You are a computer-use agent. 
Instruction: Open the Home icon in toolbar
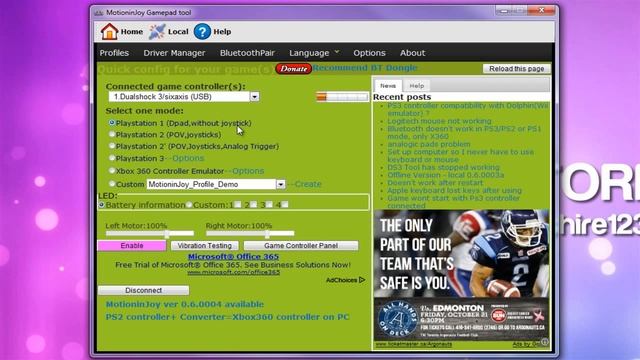click(109, 31)
